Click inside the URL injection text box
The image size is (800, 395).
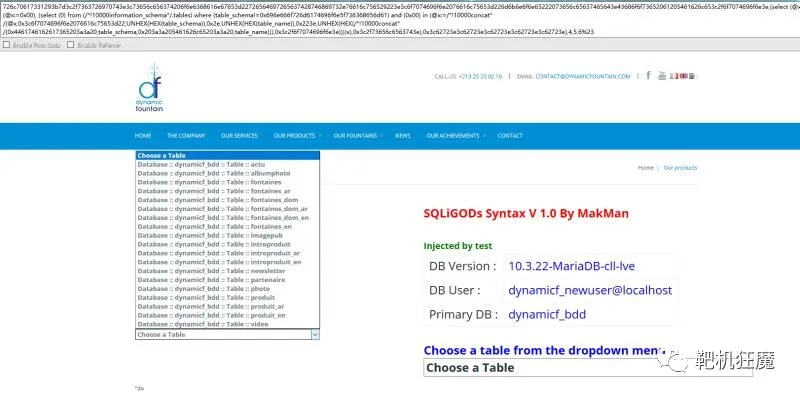(400, 19)
